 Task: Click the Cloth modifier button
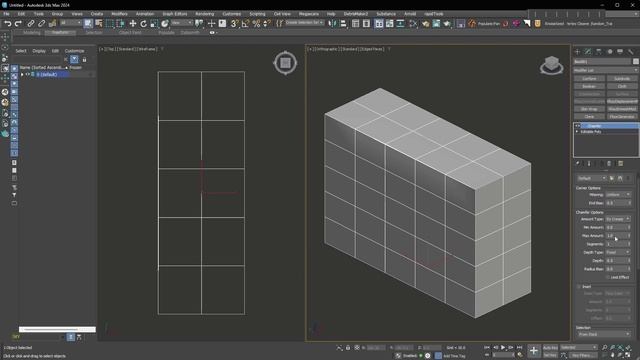click(x=622, y=86)
